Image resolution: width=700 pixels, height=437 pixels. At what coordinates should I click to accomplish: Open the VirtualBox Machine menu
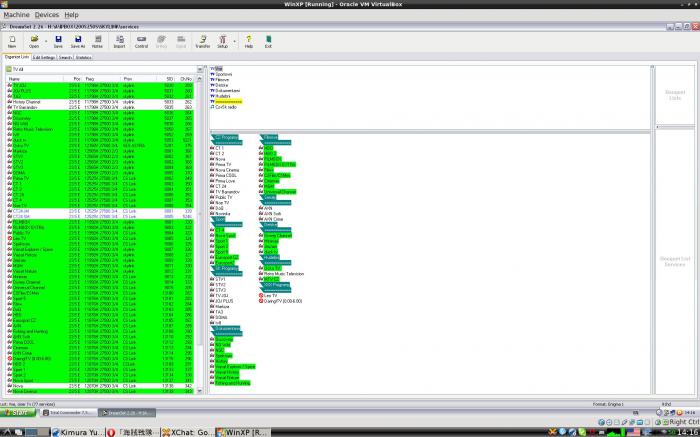pos(17,15)
